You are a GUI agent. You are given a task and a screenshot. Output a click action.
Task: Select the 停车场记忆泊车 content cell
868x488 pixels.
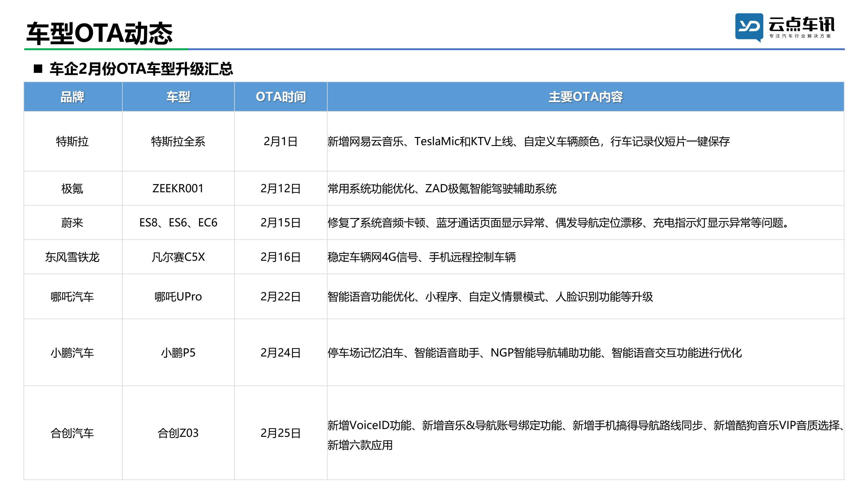coord(586,352)
